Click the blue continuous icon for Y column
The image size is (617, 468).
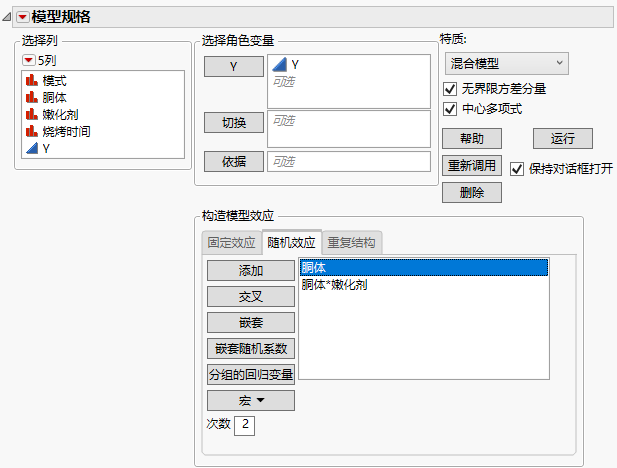coord(32,148)
